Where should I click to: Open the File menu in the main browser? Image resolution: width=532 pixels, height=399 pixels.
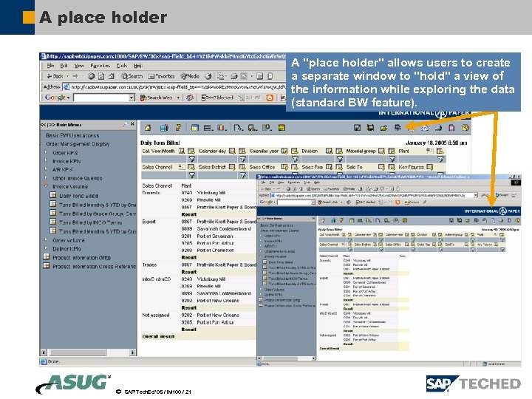(x=50, y=66)
